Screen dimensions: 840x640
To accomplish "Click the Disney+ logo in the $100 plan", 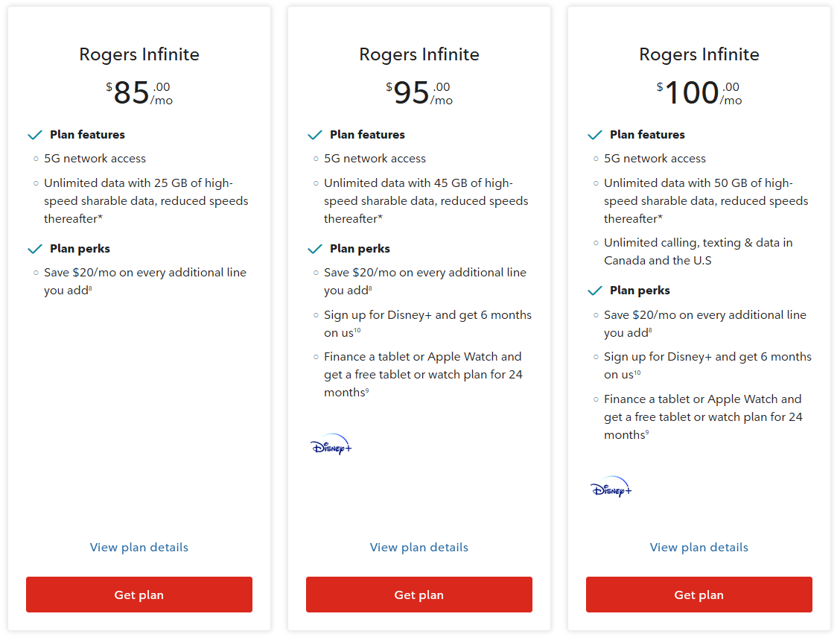I will point(611,487).
